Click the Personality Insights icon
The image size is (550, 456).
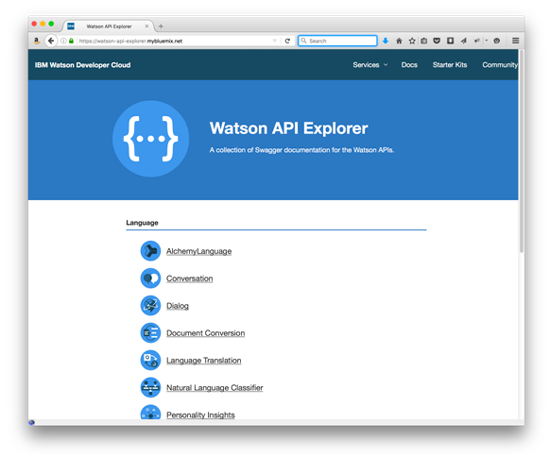[150, 412]
